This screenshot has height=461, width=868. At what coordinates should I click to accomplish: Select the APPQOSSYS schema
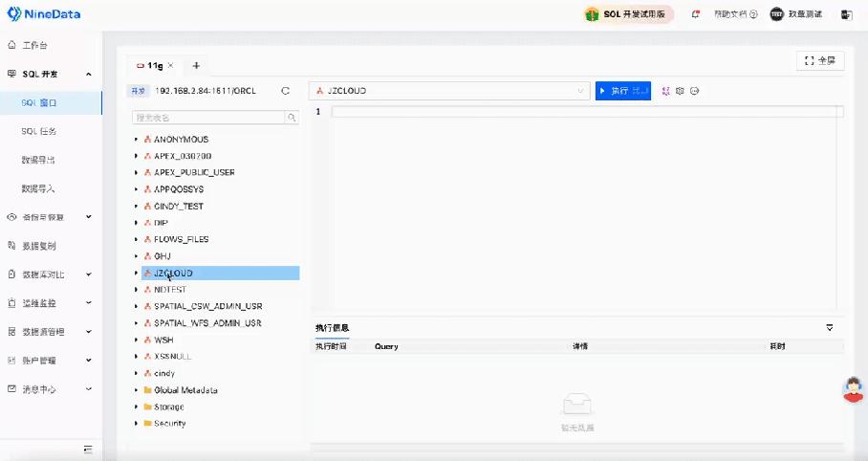tap(179, 189)
